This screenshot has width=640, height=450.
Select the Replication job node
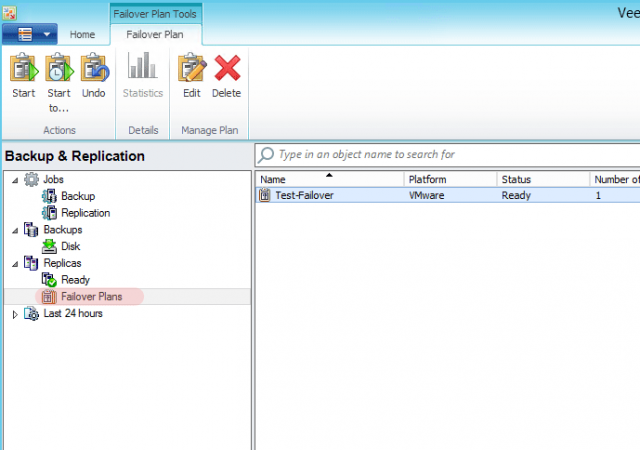pyautogui.click(x=85, y=213)
